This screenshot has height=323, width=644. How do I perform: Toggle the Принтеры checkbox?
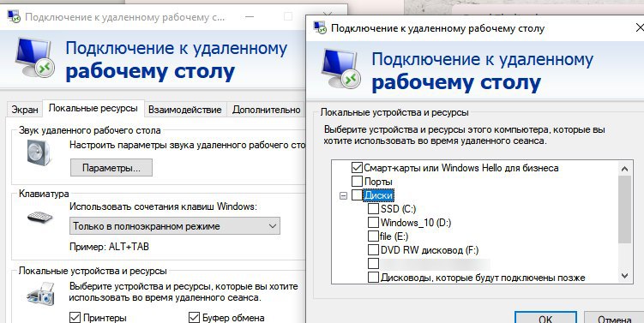click(75, 318)
